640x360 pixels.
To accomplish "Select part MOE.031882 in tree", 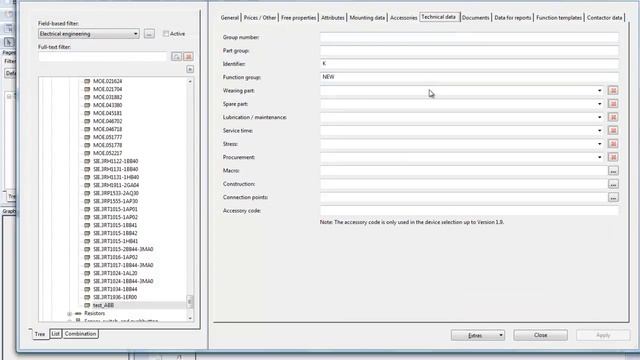I will click(107, 97).
